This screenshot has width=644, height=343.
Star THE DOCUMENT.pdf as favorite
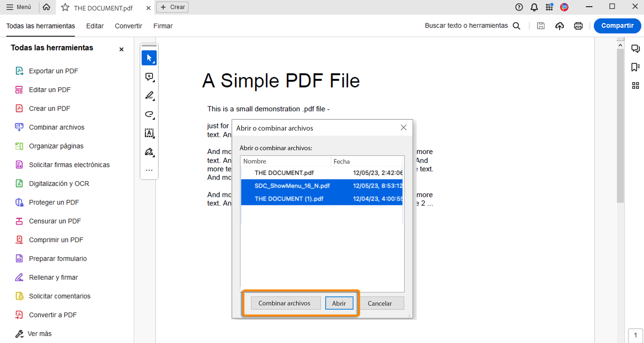click(65, 7)
